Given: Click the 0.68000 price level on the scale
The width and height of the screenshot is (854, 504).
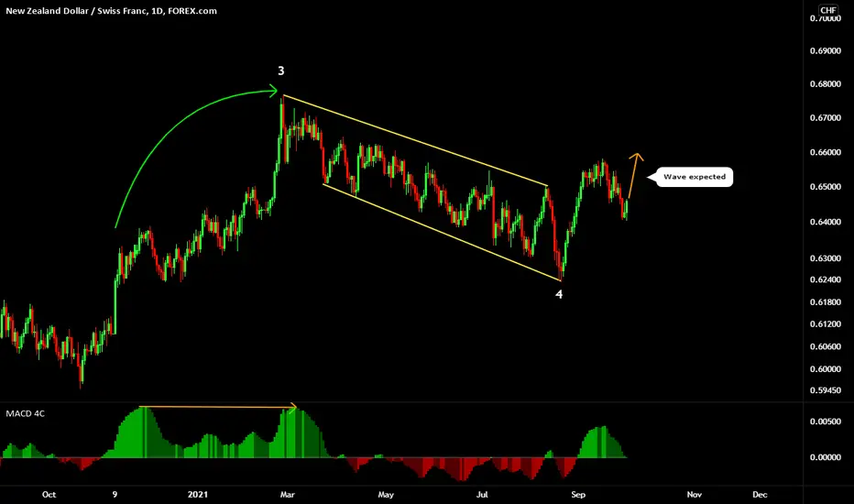Looking at the screenshot, I should point(825,84).
